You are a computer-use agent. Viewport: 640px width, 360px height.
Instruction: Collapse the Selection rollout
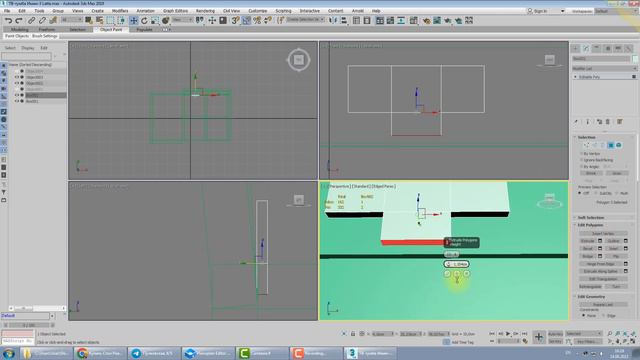586,137
